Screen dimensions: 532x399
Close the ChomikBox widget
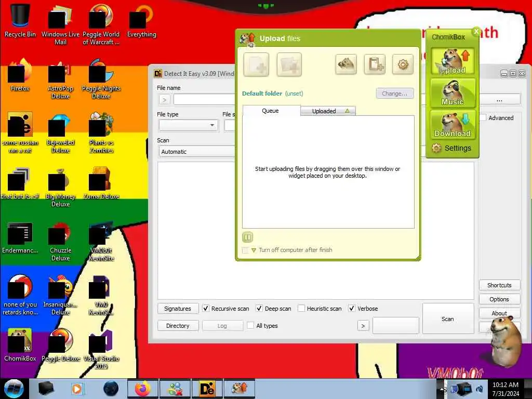[476, 32]
